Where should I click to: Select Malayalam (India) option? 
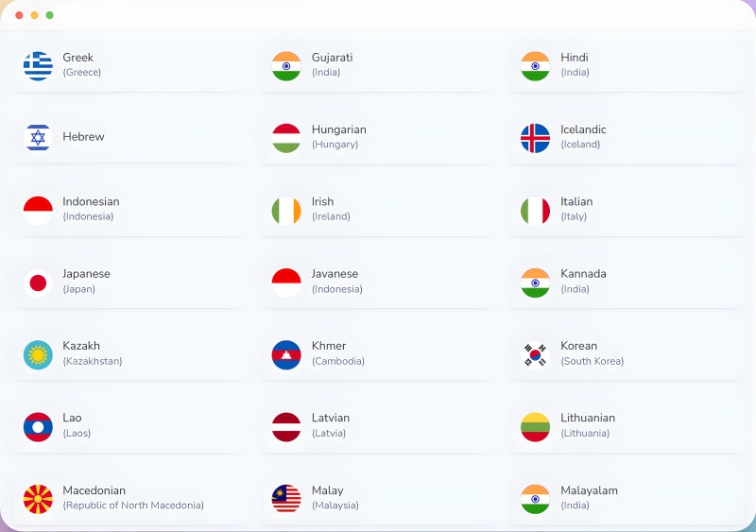click(627, 499)
